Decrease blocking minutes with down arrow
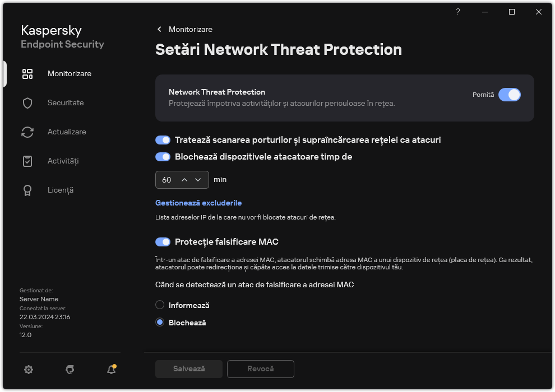Screen dimensions: 555x392 click(x=198, y=179)
